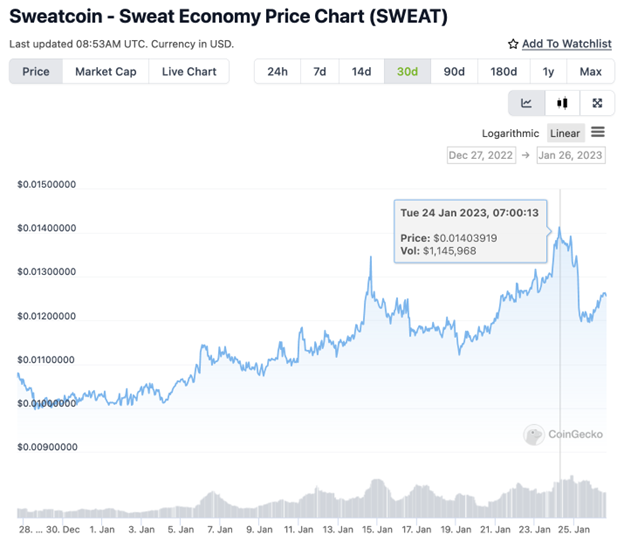This screenshot has height=541, width=624.
Task: Choose the 7d time range
Action: [319, 72]
